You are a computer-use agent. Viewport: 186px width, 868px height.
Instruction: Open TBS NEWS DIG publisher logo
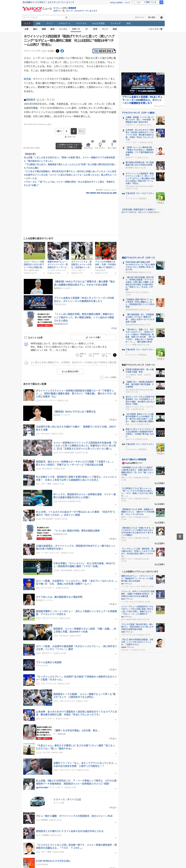pyautogui.click(x=104, y=51)
